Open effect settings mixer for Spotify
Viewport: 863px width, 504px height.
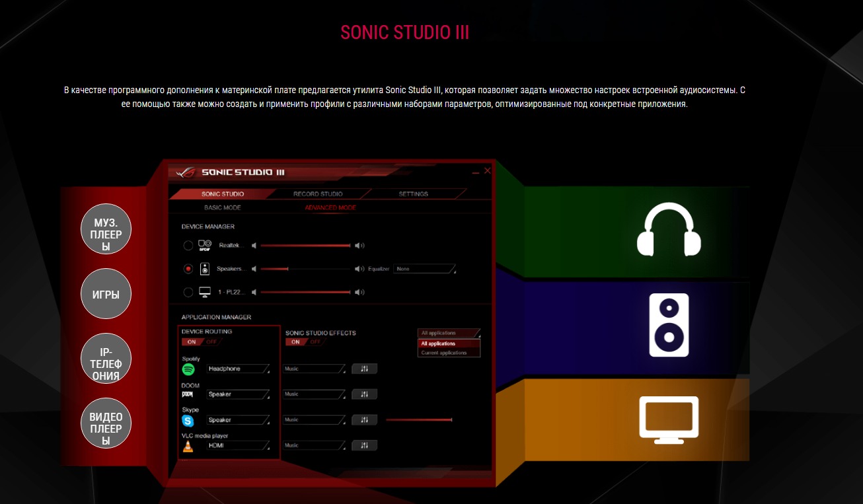coord(364,369)
